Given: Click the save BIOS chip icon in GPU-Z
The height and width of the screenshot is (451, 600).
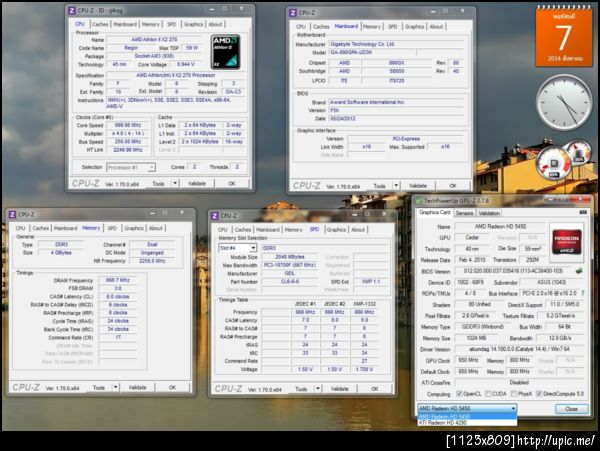Looking at the screenshot, I should pyautogui.click(x=579, y=271).
